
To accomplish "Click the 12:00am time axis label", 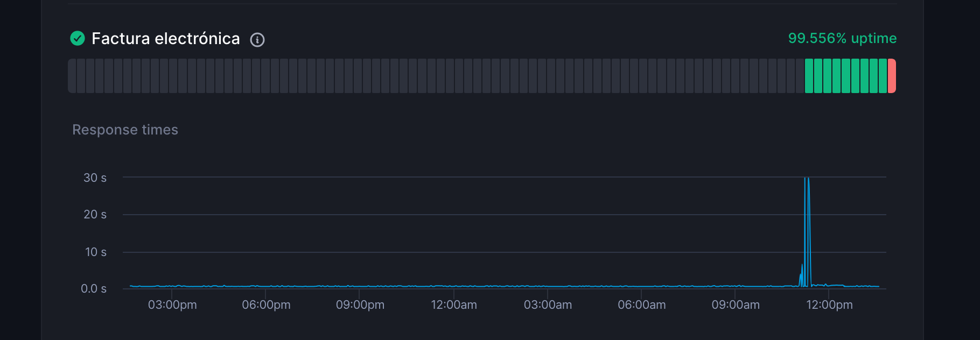I will click(x=453, y=304).
